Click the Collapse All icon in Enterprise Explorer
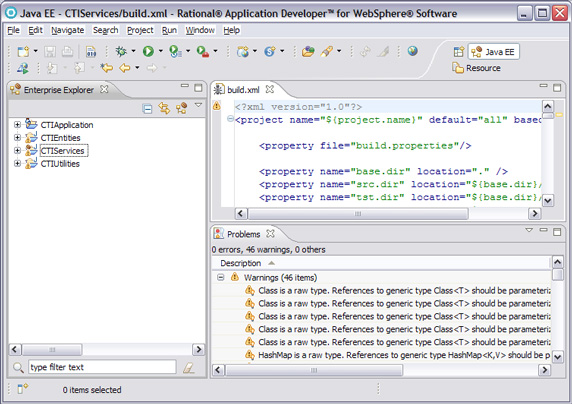This screenshot has height=404, width=572. pos(147,109)
